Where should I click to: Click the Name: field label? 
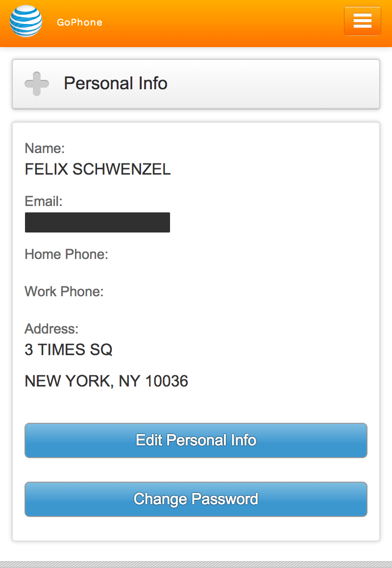coord(45,148)
